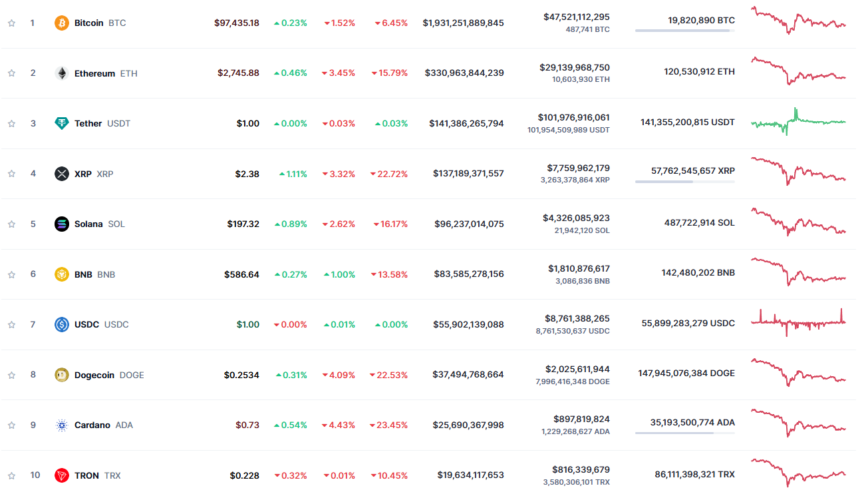The height and width of the screenshot is (494, 868).
Task: View Ethereum's 7-day sparkline chart
Action: coord(798,71)
